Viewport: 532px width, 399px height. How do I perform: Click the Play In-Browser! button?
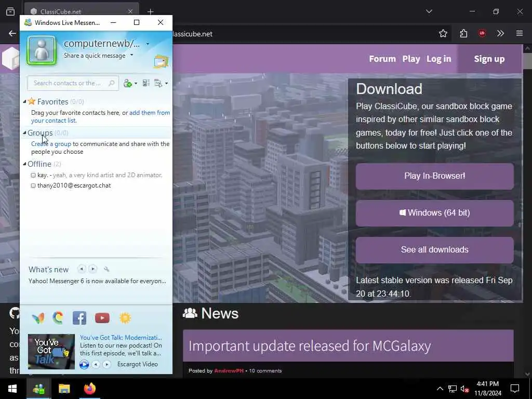435,176
